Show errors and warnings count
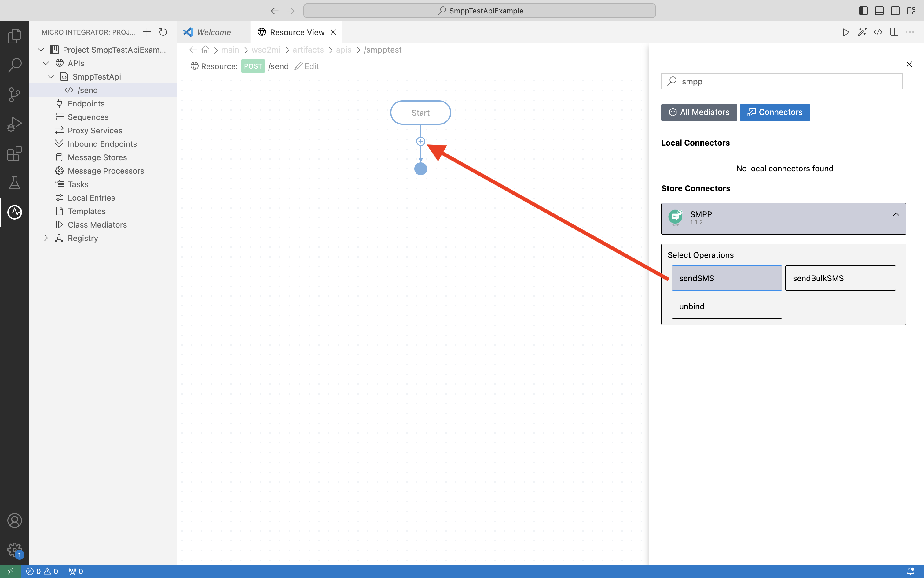 click(x=42, y=571)
